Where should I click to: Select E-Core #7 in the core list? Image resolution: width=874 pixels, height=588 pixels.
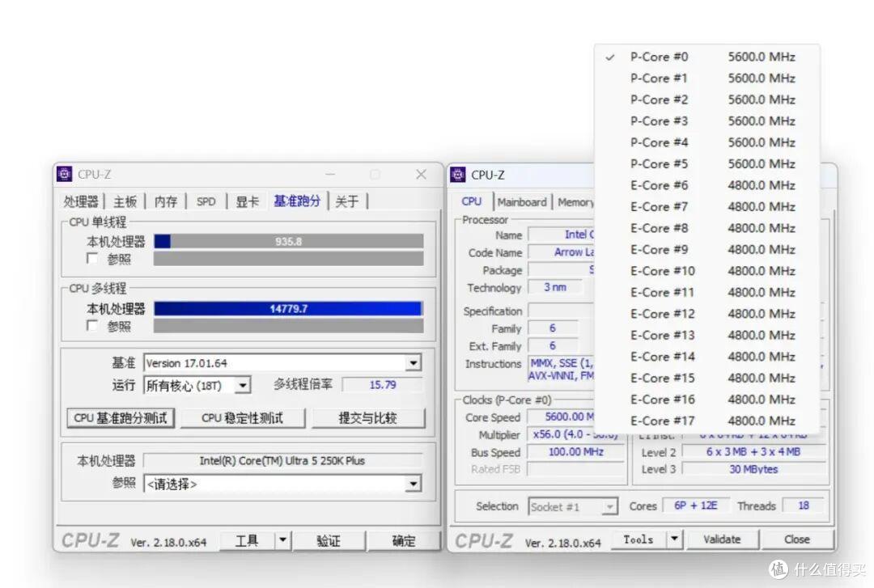(706, 207)
